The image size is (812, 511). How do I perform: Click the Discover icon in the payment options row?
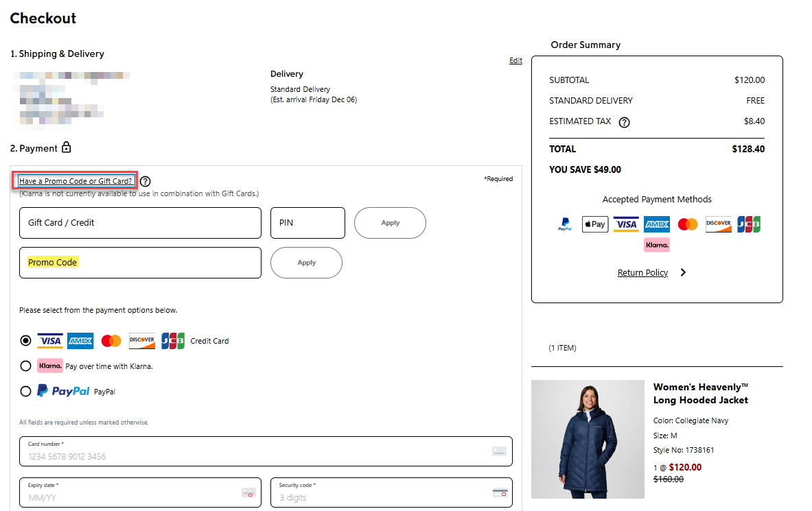(142, 340)
